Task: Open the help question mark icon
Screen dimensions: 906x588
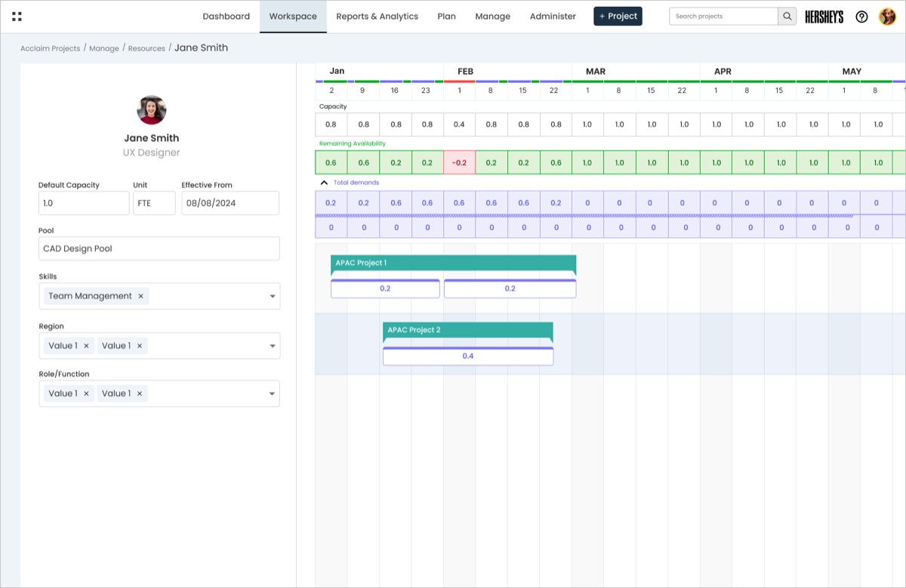Action: coord(861,17)
